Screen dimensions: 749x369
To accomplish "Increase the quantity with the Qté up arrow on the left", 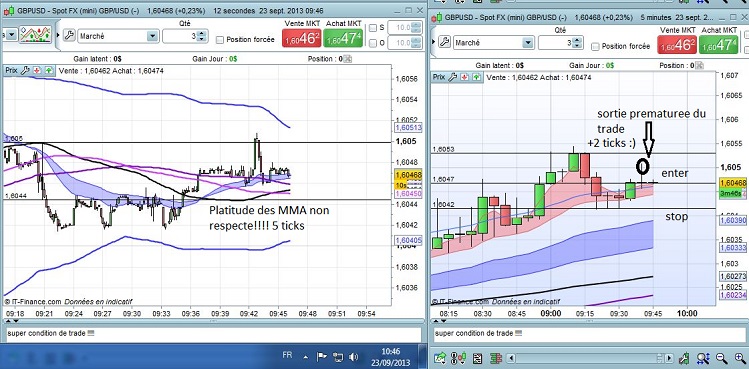I will (x=202, y=33).
